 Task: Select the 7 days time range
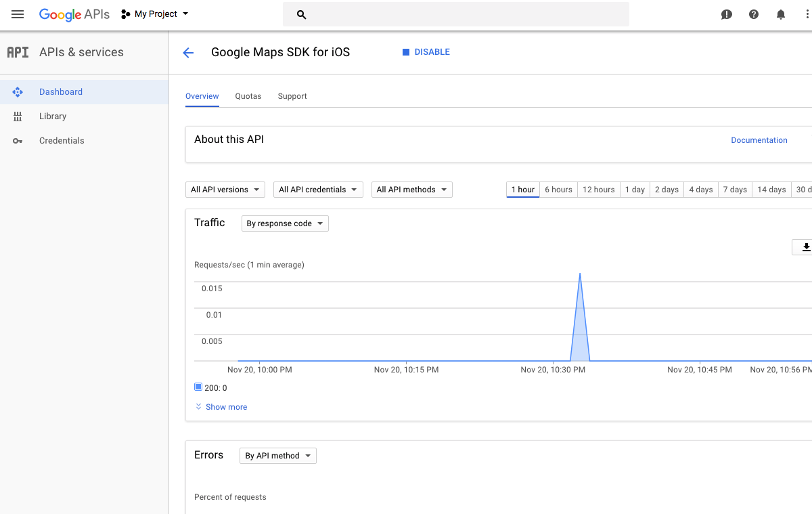pos(735,190)
